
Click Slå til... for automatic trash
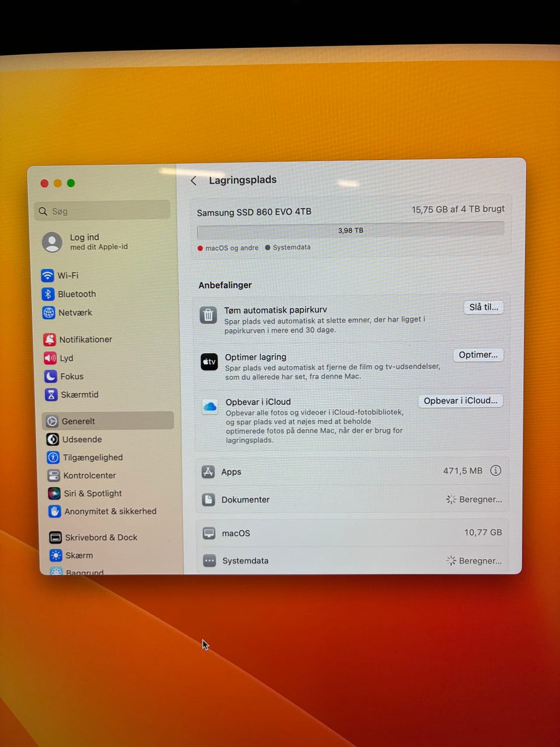(x=484, y=308)
